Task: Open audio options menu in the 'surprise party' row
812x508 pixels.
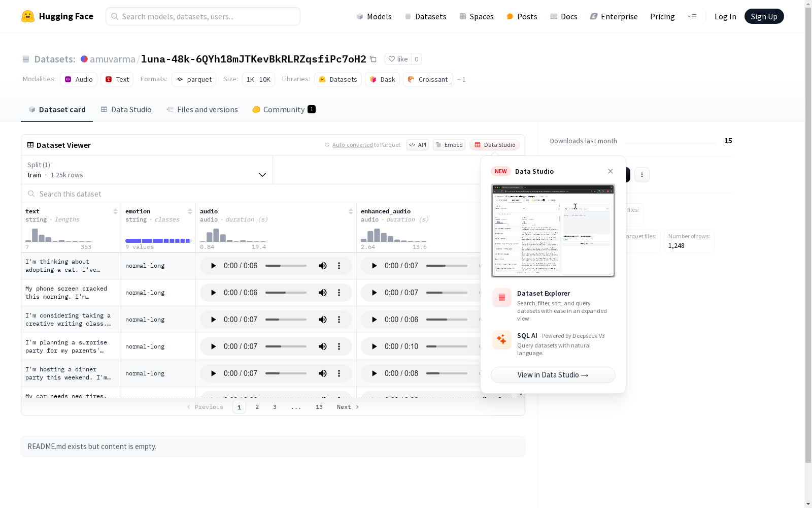Action: (339, 346)
